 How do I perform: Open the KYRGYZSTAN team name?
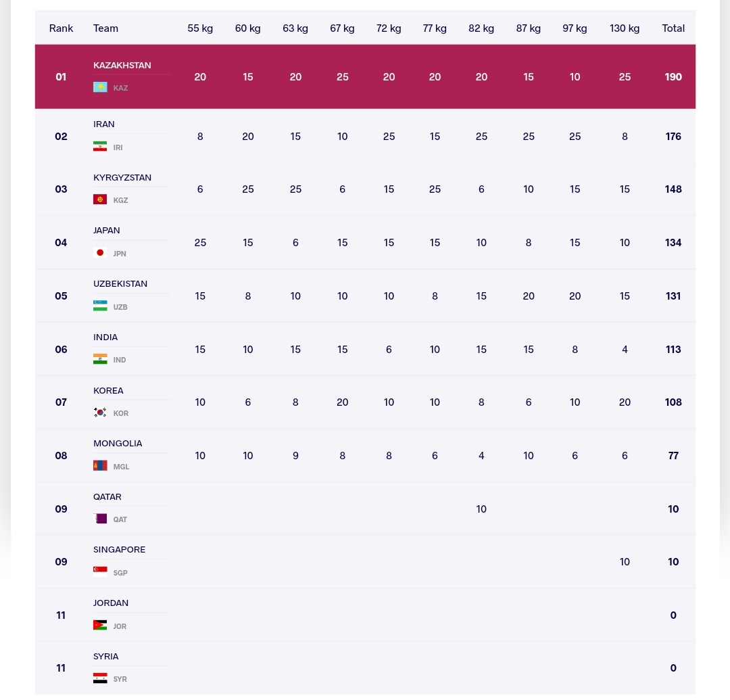click(122, 177)
